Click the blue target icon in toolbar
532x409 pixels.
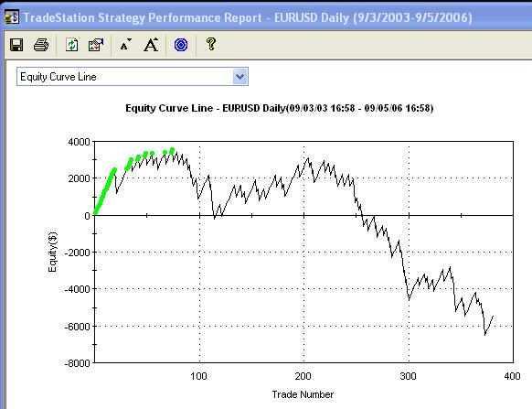(181, 45)
